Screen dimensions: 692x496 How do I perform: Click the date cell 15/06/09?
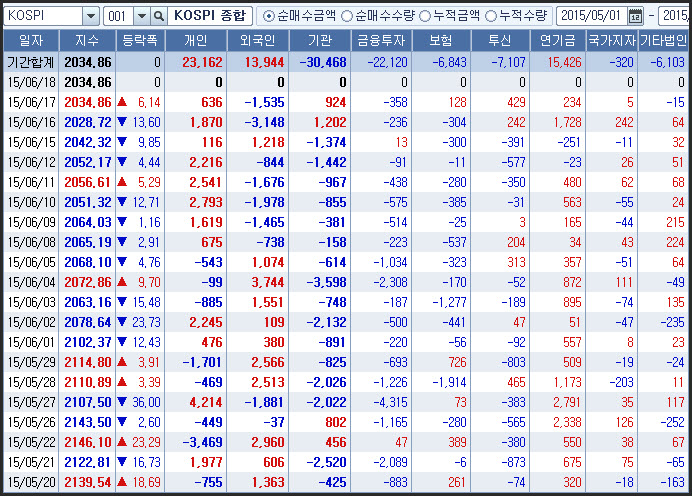31,222
